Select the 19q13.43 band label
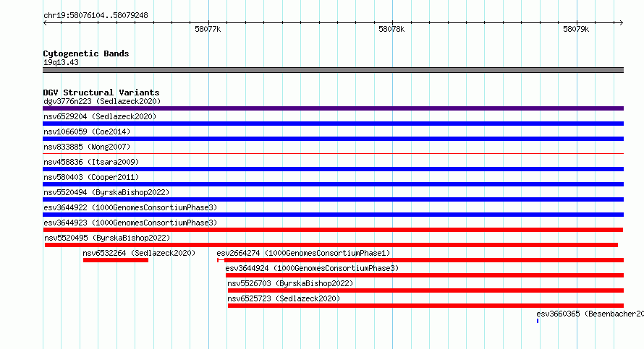The width and height of the screenshot is (644, 349). pyautogui.click(x=62, y=62)
